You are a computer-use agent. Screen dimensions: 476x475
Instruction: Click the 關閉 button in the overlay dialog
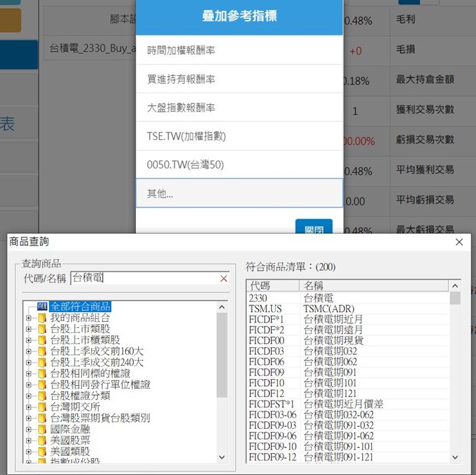coord(313,228)
